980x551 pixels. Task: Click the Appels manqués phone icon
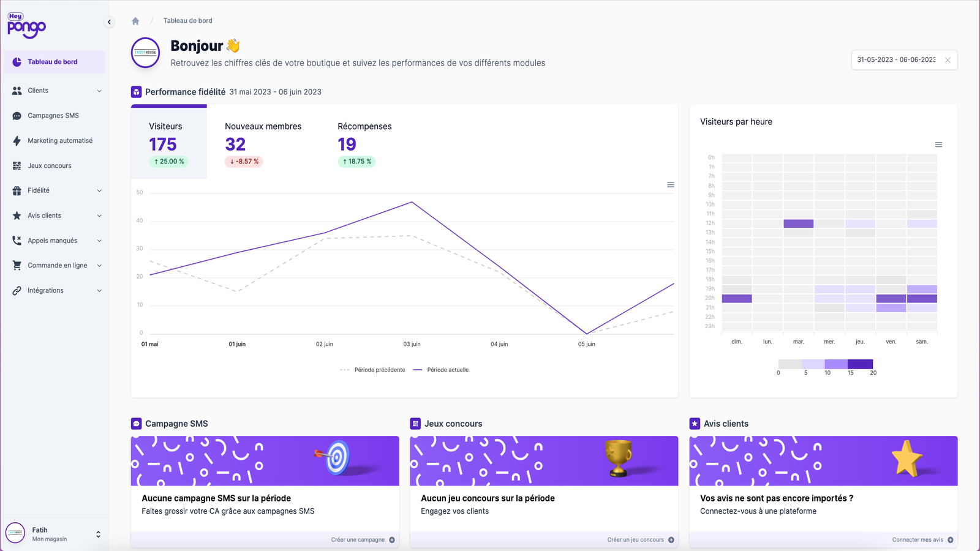pyautogui.click(x=17, y=241)
